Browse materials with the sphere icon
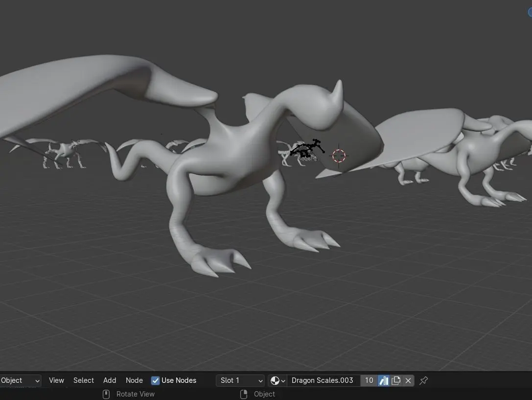The height and width of the screenshot is (400, 532). click(x=278, y=381)
